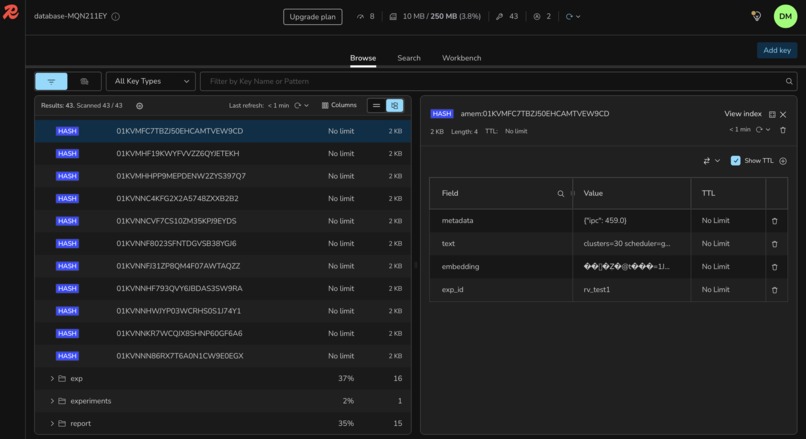Open the Columns selector
This screenshot has height=439, width=806.
click(x=339, y=105)
